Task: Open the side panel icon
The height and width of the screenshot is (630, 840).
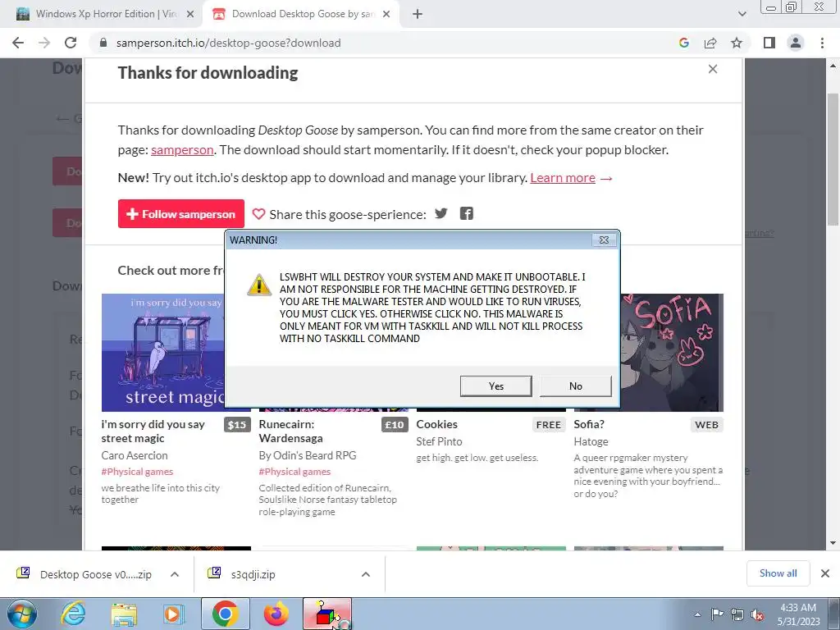Action: pyautogui.click(x=769, y=43)
